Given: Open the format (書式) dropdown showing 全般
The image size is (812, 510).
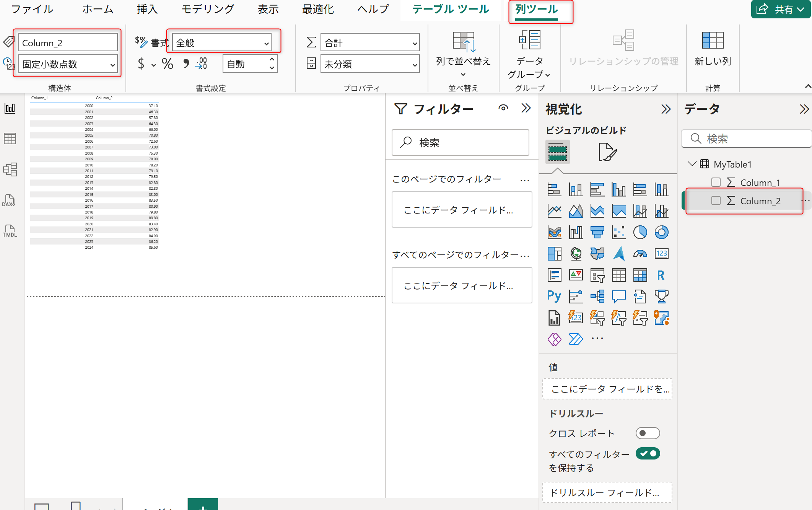Looking at the screenshot, I should click(x=222, y=43).
